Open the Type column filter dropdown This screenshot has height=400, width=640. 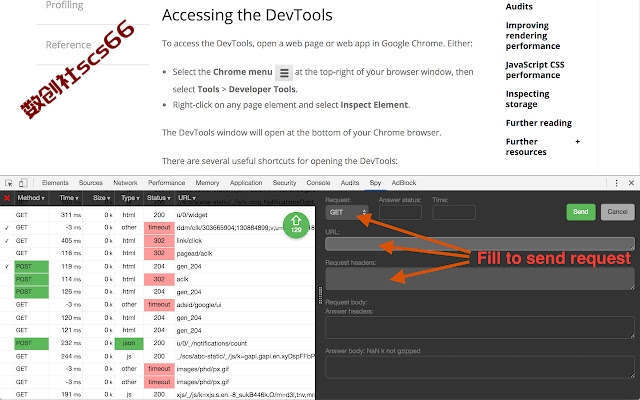pos(130,198)
